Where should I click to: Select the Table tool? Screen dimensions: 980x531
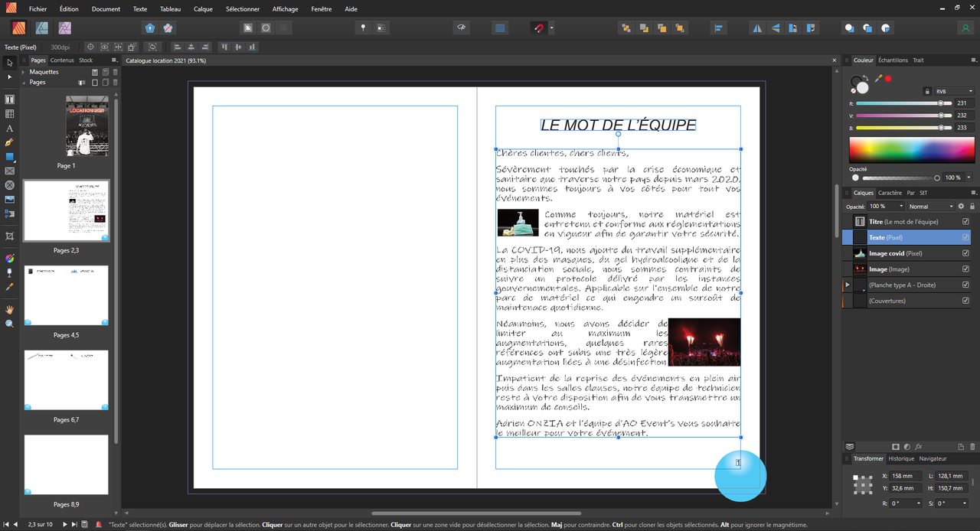(x=9, y=114)
